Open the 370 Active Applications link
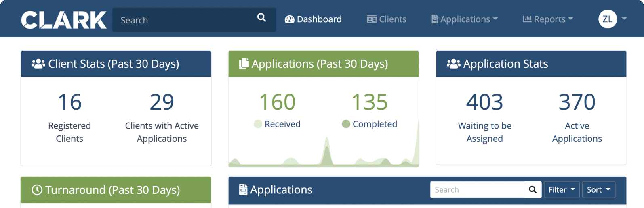 point(577,102)
